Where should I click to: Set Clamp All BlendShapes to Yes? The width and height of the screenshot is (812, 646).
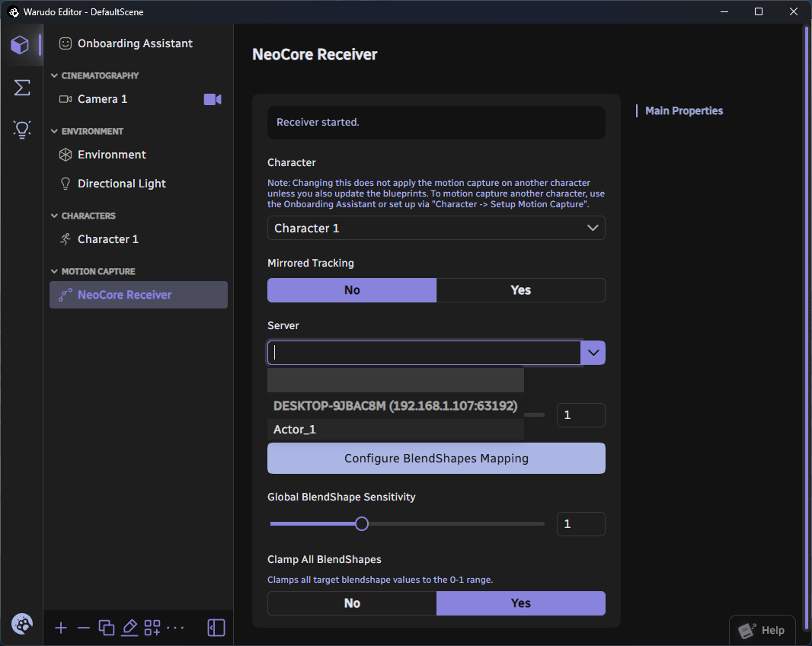click(520, 603)
